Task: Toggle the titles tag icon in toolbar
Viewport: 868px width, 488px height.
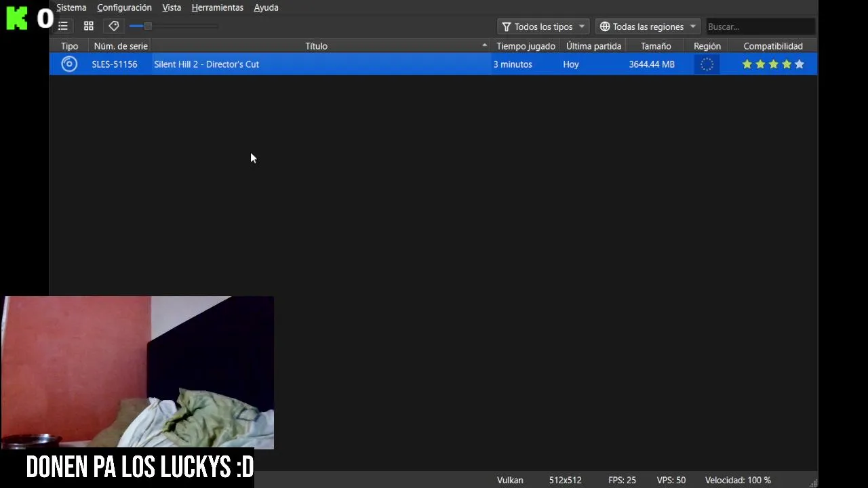Action: 114,26
